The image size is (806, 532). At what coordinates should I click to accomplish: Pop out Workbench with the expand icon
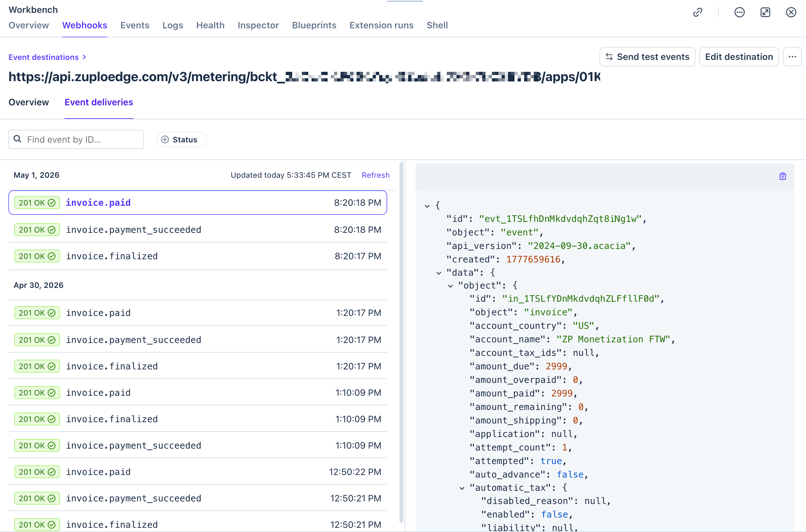tap(765, 13)
